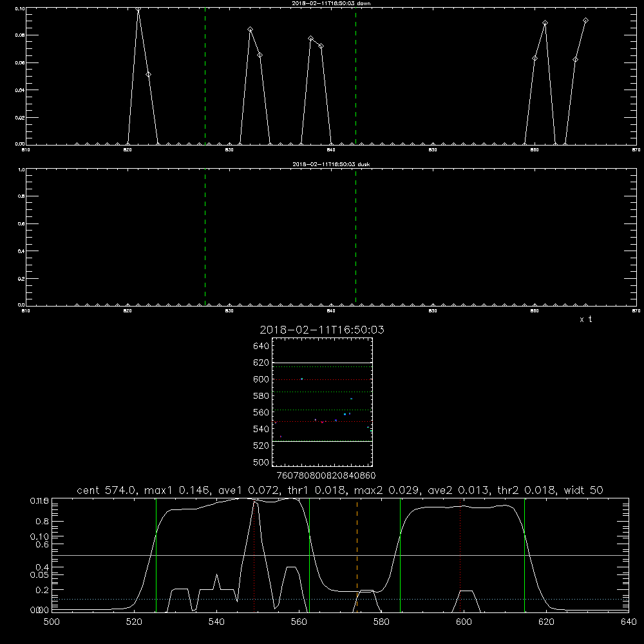This screenshot has width=644, height=644.
Task: Click the '2018-02-11T16:50:03 dawn' plot title
Action: [331, 3]
